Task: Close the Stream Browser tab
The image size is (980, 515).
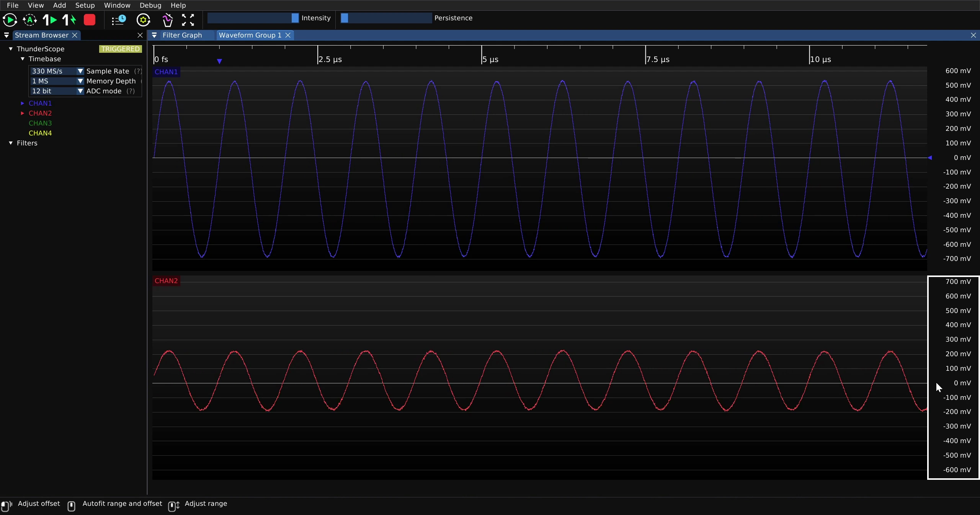Action: tap(75, 35)
